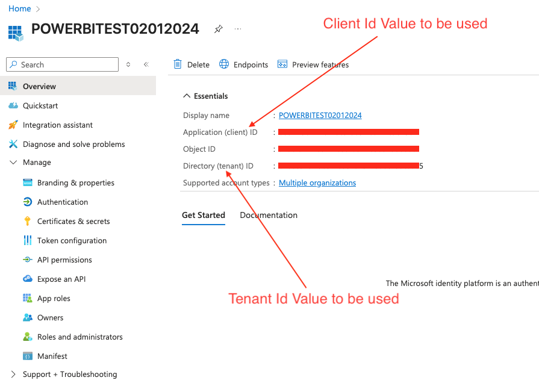Viewport: 539px width, 392px height.
Task: Click the Delete button label
Action: point(198,64)
